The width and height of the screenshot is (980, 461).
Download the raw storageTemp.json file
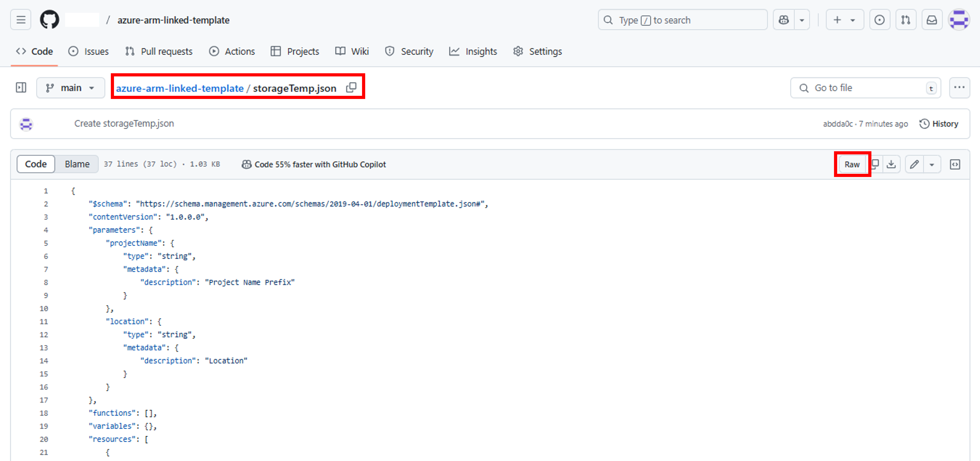pos(892,164)
